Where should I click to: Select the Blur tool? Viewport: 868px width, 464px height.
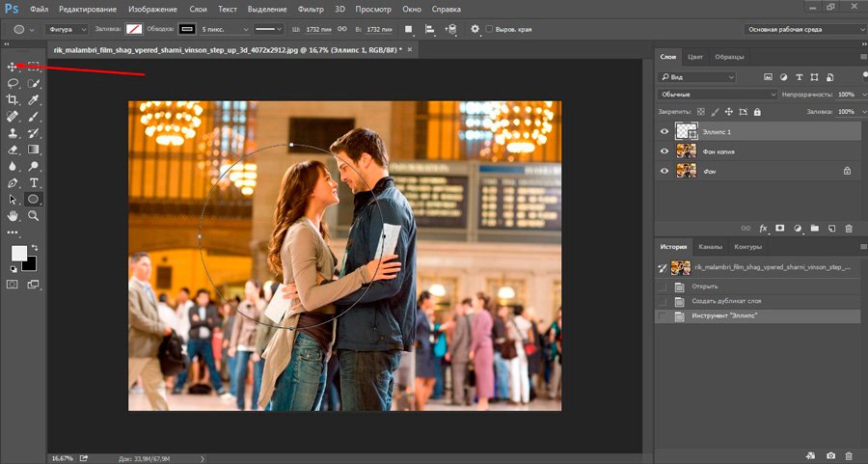[x=12, y=166]
